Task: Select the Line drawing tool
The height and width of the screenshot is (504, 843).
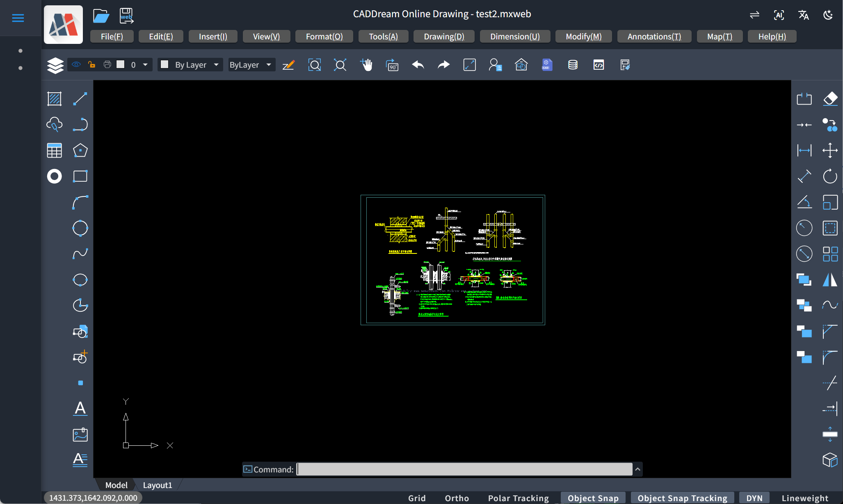Action: 80,99
